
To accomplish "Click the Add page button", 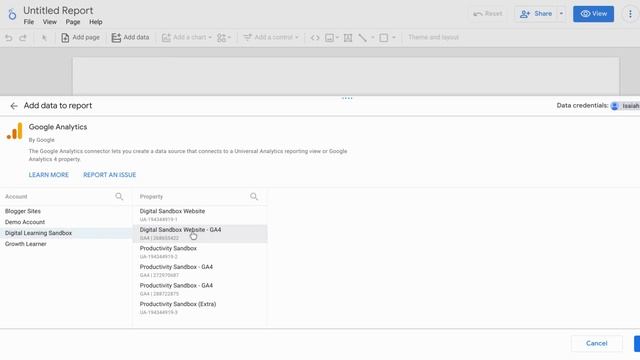I will click(x=80, y=38).
